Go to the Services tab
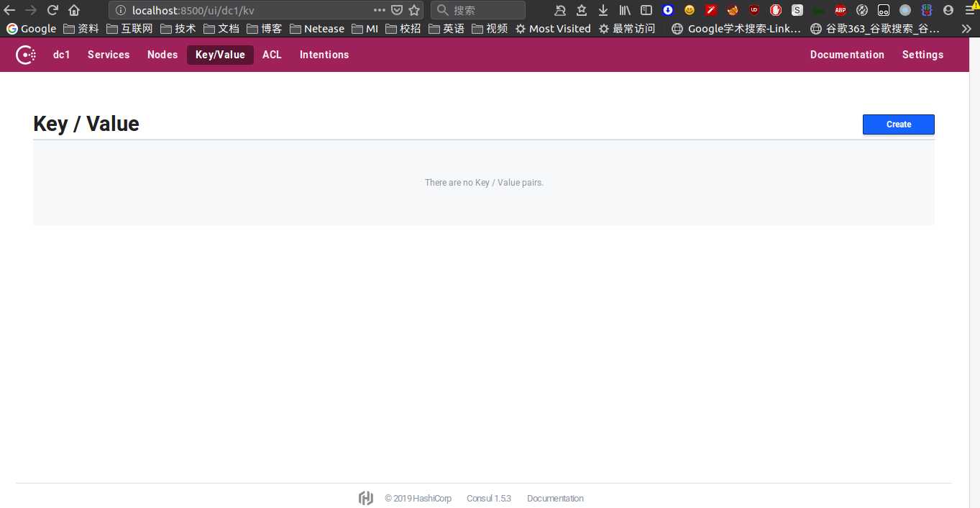This screenshot has height=508, width=980. pos(109,55)
